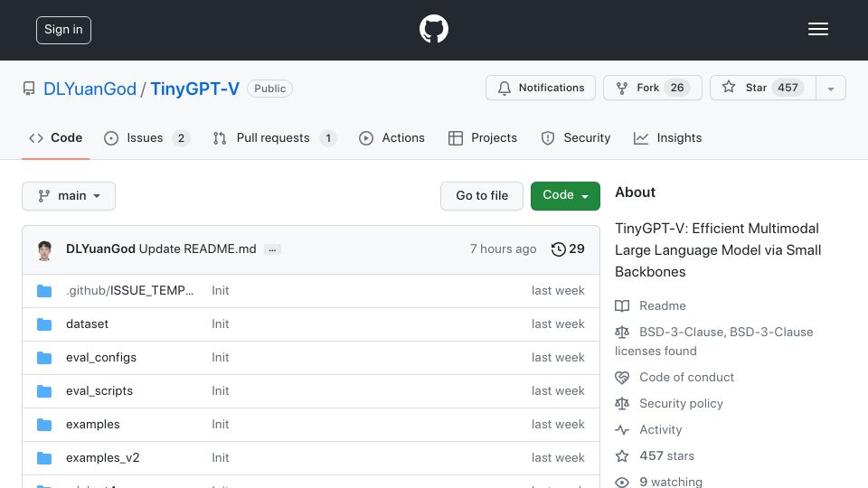Viewport: 868px width, 488px height.
Task: Click the Public visibility badge
Action: tap(269, 89)
